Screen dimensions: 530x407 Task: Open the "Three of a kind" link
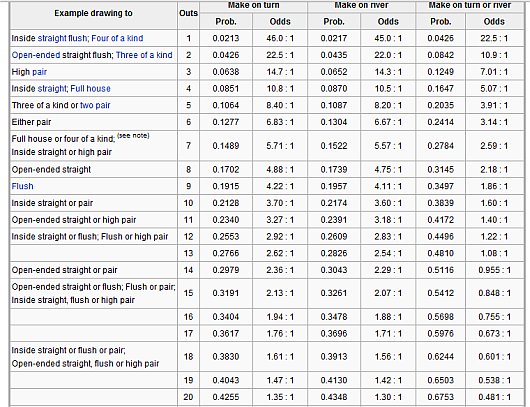point(144,55)
